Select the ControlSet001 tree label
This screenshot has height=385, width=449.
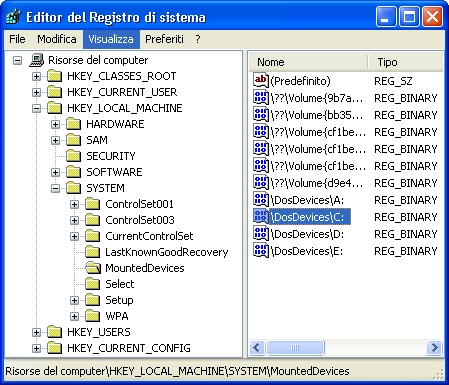[x=139, y=204]
